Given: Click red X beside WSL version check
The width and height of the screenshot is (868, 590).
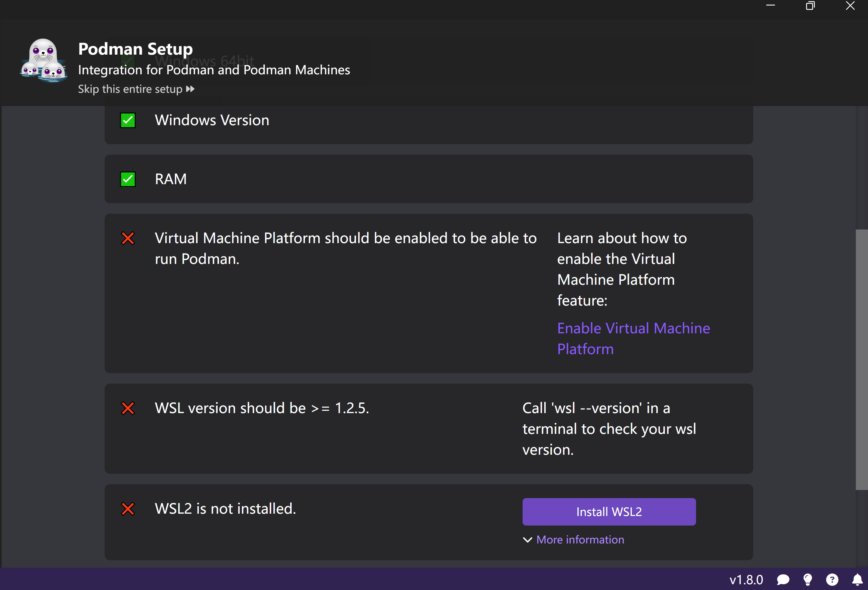Looking at the screenshot, I should 128,408.
